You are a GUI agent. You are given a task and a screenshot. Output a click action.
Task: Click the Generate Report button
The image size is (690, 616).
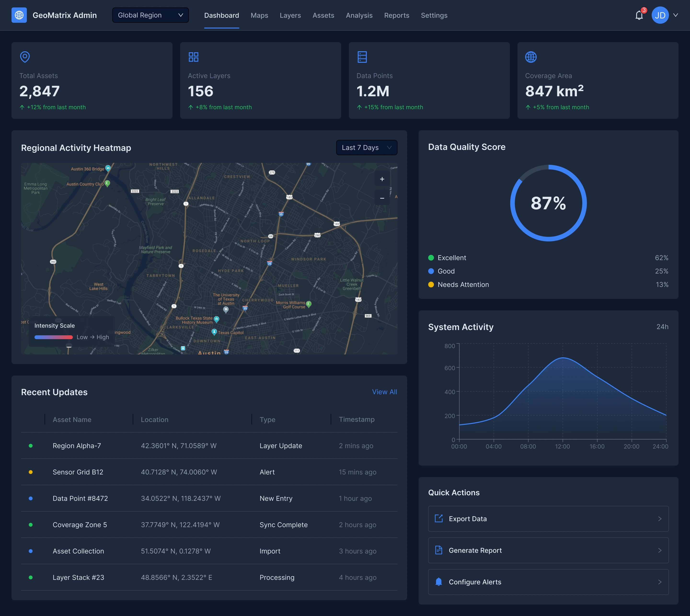tap(548, 550)
